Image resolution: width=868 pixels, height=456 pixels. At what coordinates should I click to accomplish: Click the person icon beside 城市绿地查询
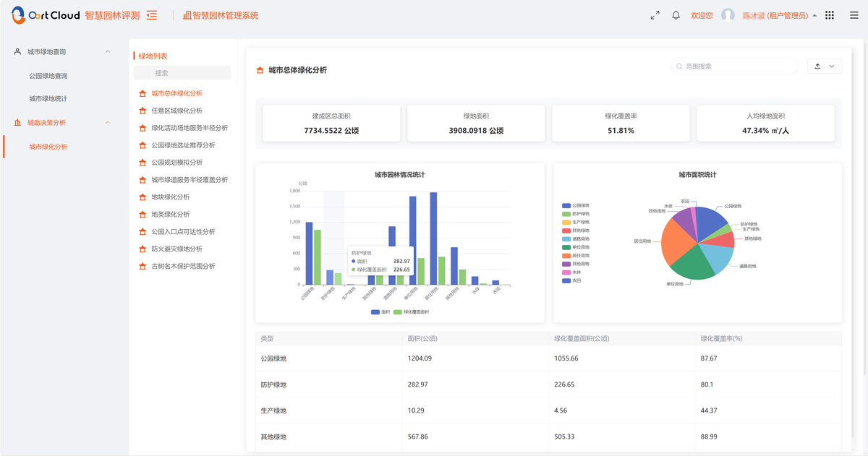[x=17, y=52]
